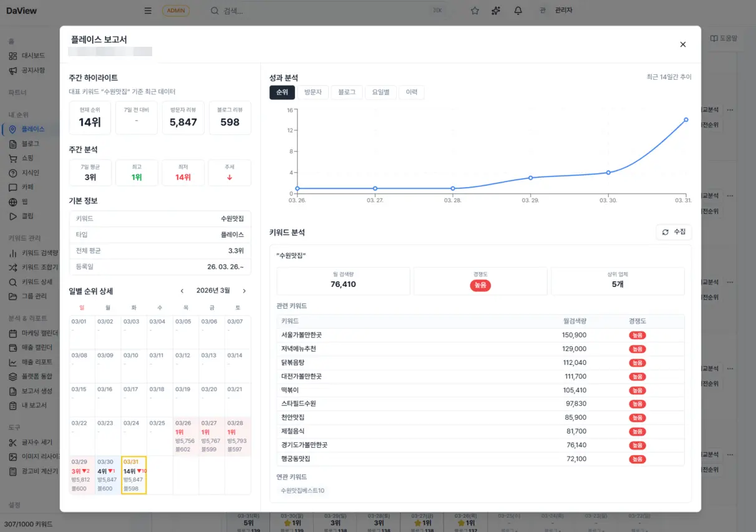Select the 03/31 calendar day cell
The image size is (756, 532).
[133, 475]
